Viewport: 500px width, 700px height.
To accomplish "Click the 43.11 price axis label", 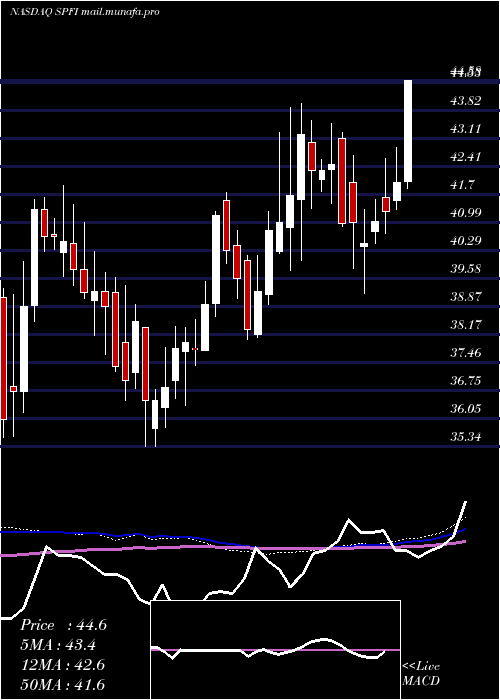I will coord(466,129).
